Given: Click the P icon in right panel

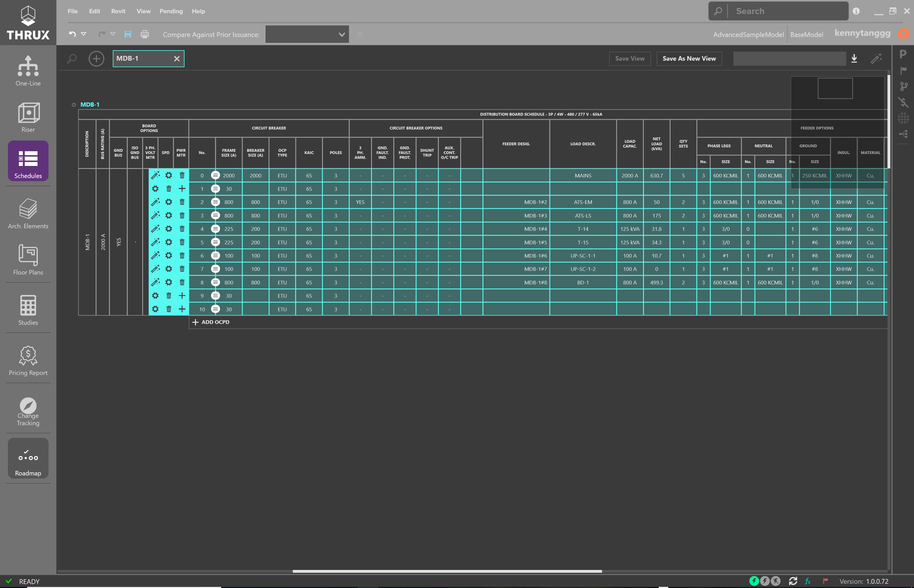Looking at the screenshot, I should (903, 54).
